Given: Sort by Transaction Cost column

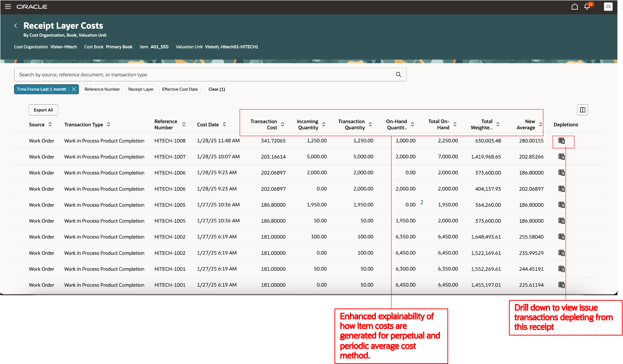Looking at the screenshot, I should (x=283, y=124).
